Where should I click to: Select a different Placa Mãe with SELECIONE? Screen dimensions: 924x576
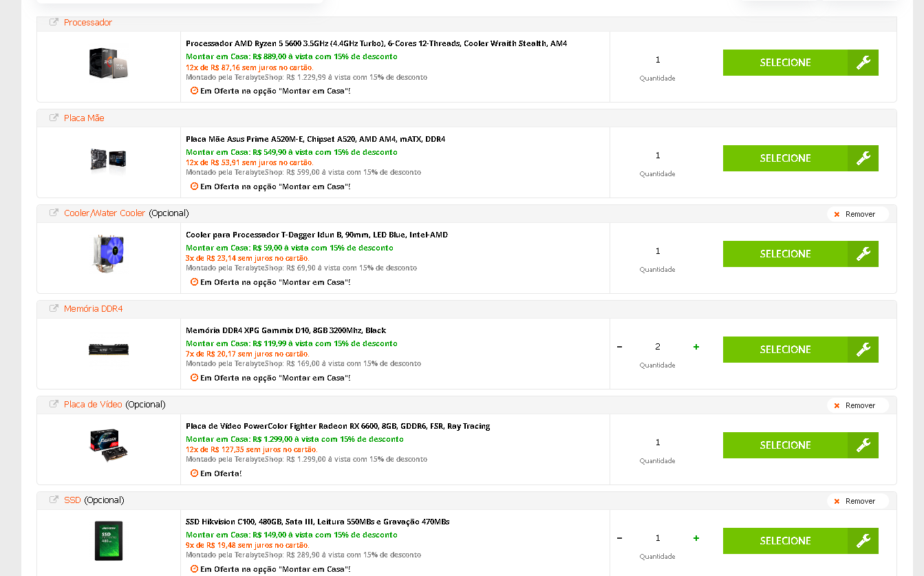point(801,158)
